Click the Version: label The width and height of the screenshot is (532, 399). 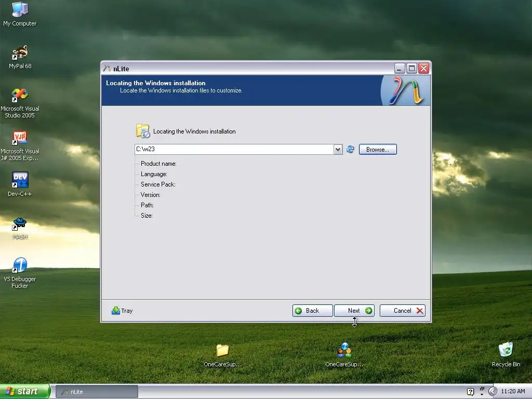coord(150,195)
